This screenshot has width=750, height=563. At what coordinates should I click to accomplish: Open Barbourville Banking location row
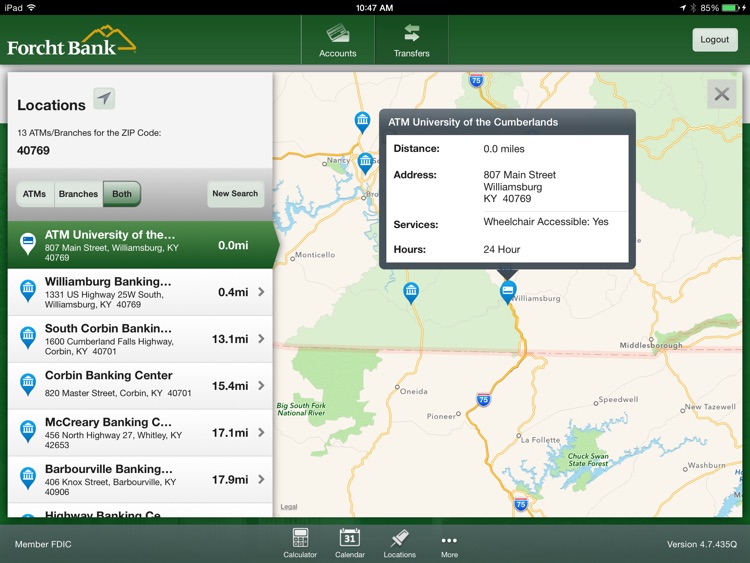(140, 480)
